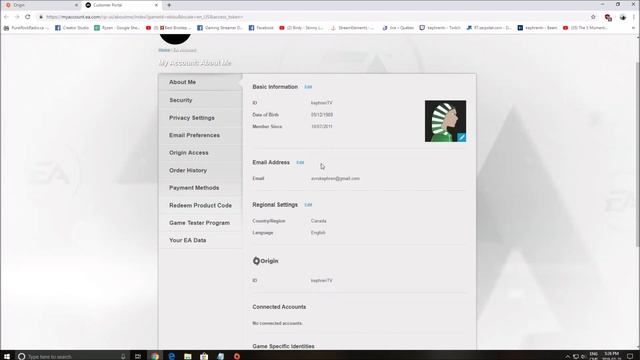Image resolution: width=640 pixels, height=360 pixels.
Task: Edit Email Address
Action: coord(300,162)
